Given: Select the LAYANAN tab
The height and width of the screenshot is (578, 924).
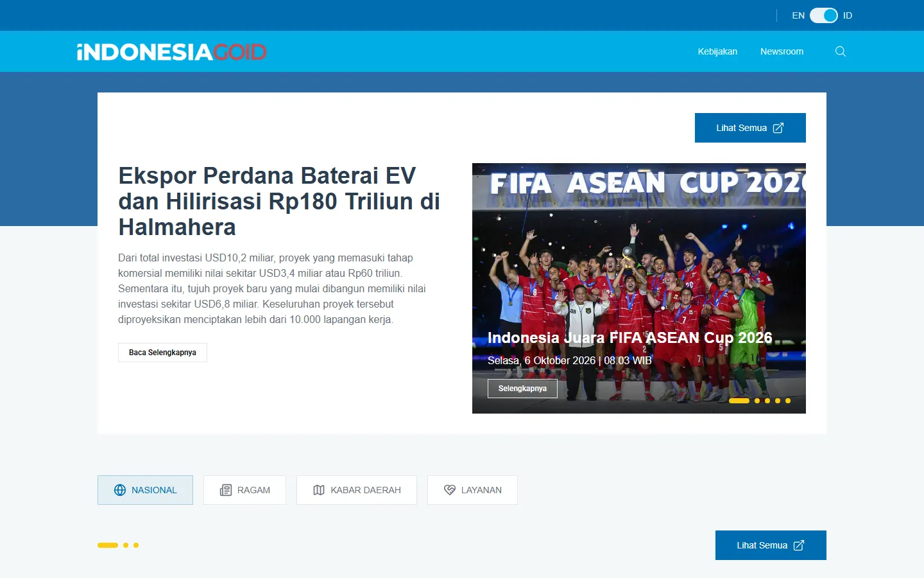Looking at the screenshot, I should (x=472, y=490).
